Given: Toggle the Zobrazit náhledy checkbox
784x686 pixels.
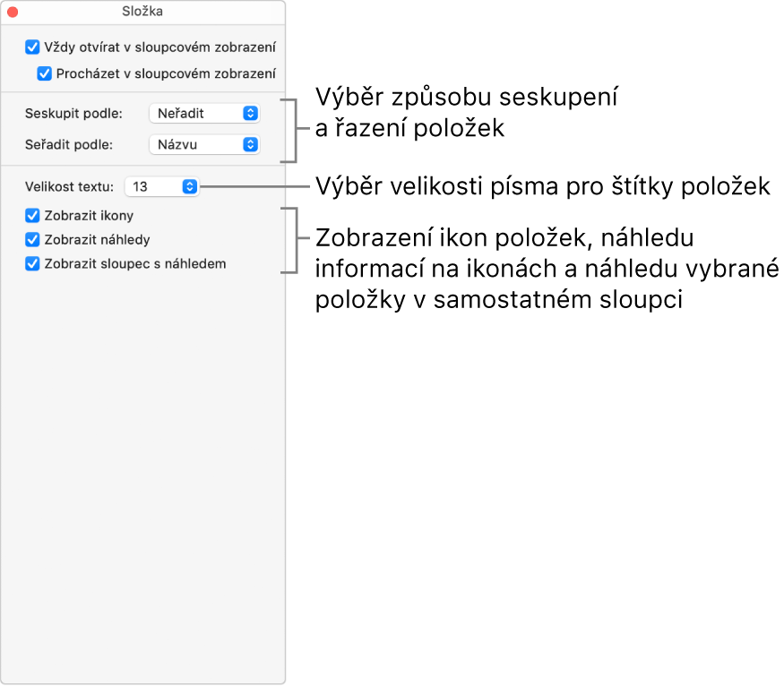Looking at the screenshot, I should [x=32, y=240].
